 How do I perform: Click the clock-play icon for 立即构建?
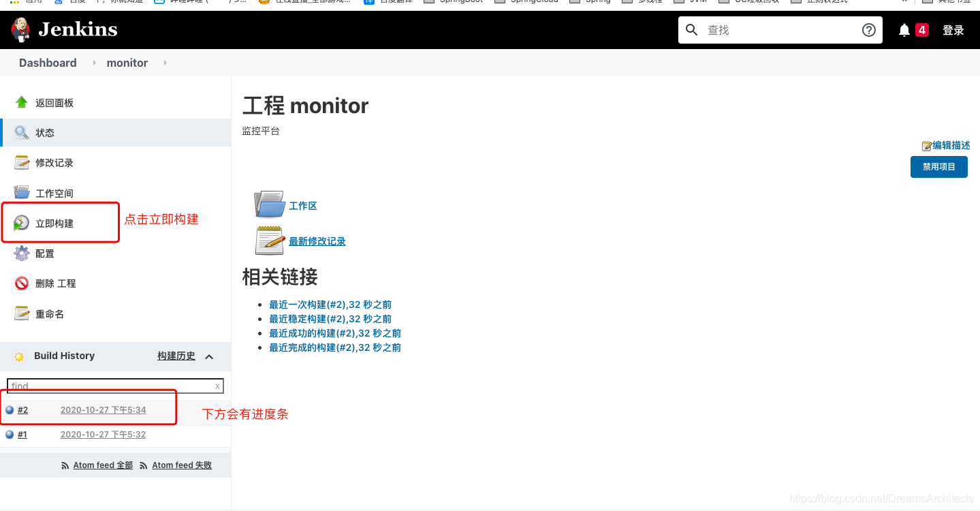coord(22,223)
